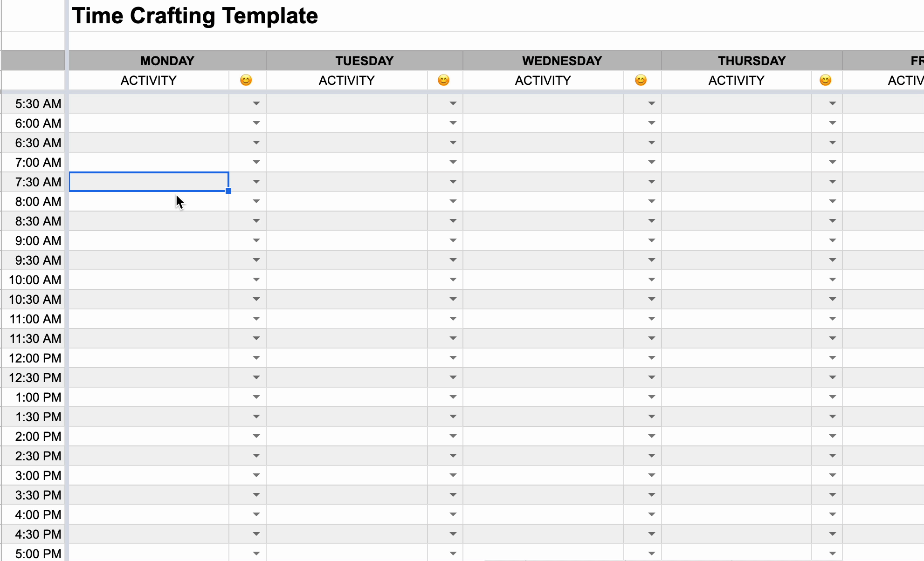Click Monday activity cell at 8:00 AM
Image resolution: width=924 pixels, height=561 pixels.
tap(149, 201)
